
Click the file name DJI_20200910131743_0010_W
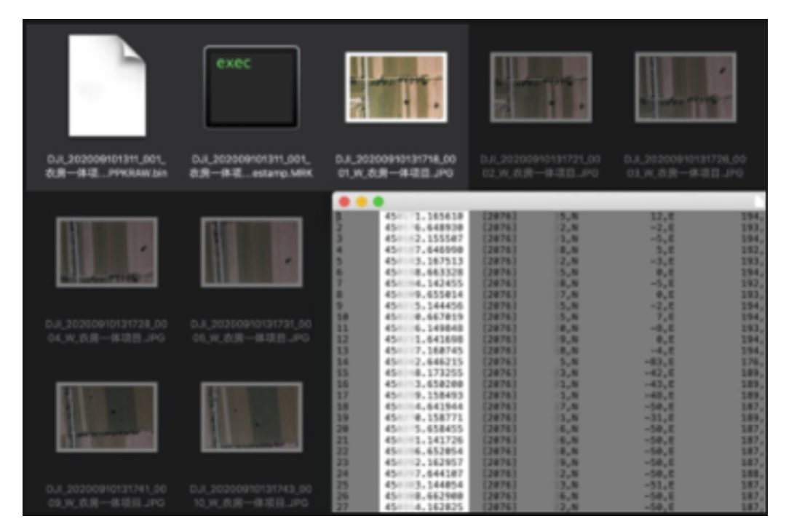252,496
